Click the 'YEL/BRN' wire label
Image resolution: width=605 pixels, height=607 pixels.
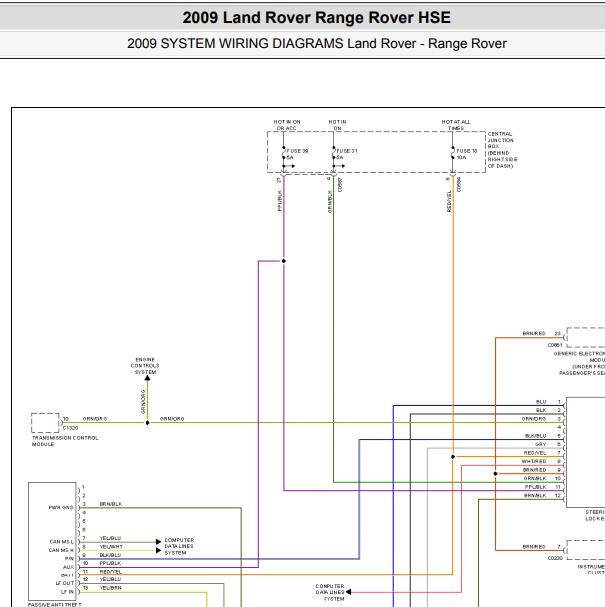110,588
